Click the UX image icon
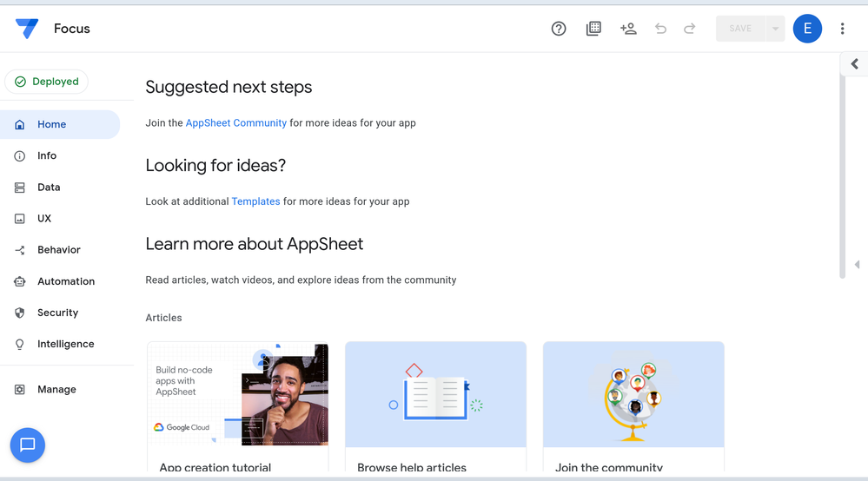The width and height of the screenshot is (868, 481). (x=20, y=219)
